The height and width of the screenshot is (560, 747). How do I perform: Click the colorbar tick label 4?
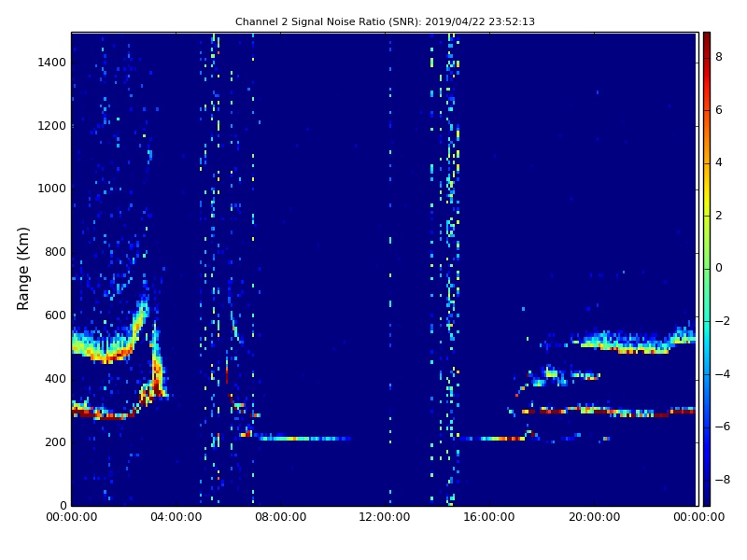[x=719, y=162]
